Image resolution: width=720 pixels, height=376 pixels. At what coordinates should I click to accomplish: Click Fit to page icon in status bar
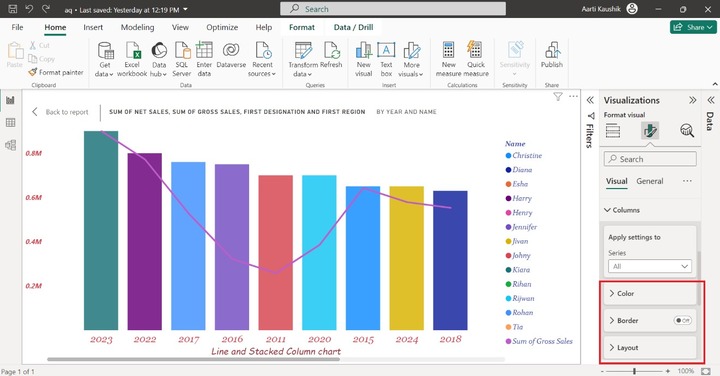tap(705, 371)
